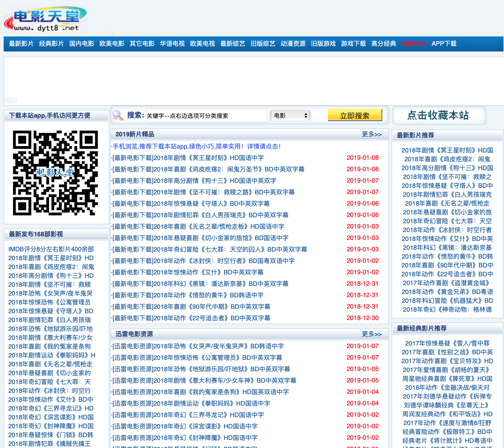The height and width of the screenshot is (448, 504).
Task: Click the IMDB评分8分左右影片400余部 link
Action: click(x=51, y=249)
